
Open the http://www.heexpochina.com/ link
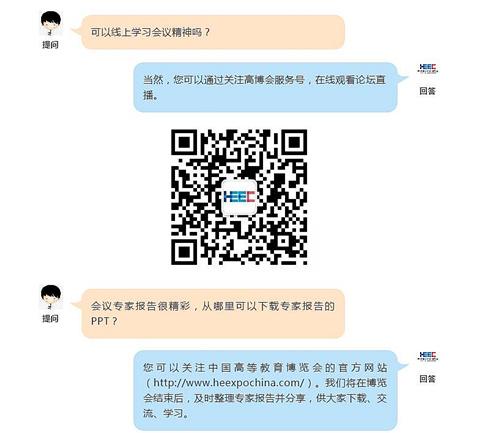(229, 383)
